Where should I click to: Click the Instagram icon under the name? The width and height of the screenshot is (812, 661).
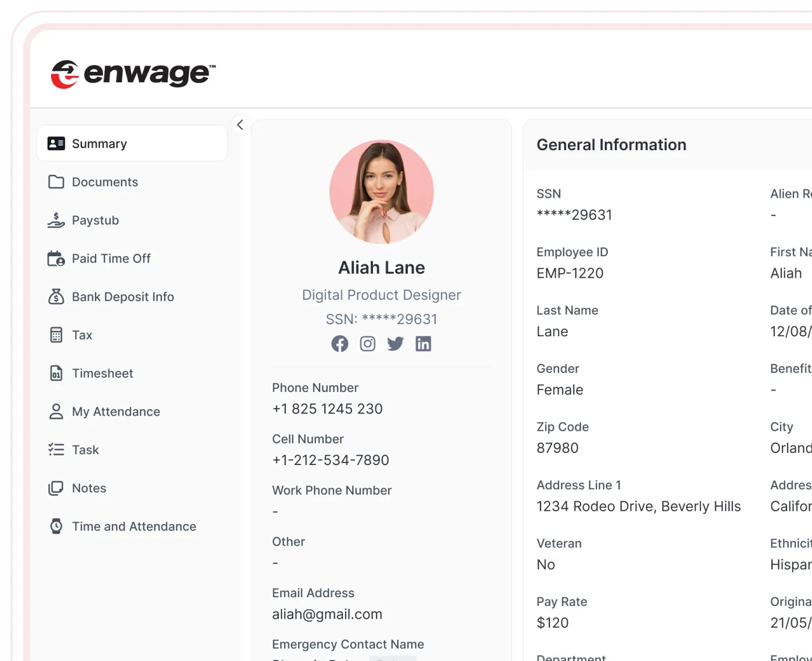click(x=368, y=343)
